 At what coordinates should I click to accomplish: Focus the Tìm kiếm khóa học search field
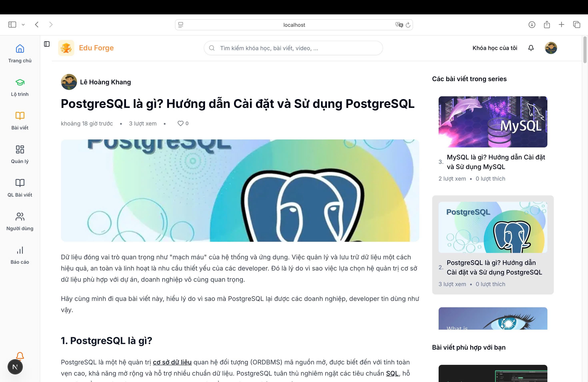point(293,48)
